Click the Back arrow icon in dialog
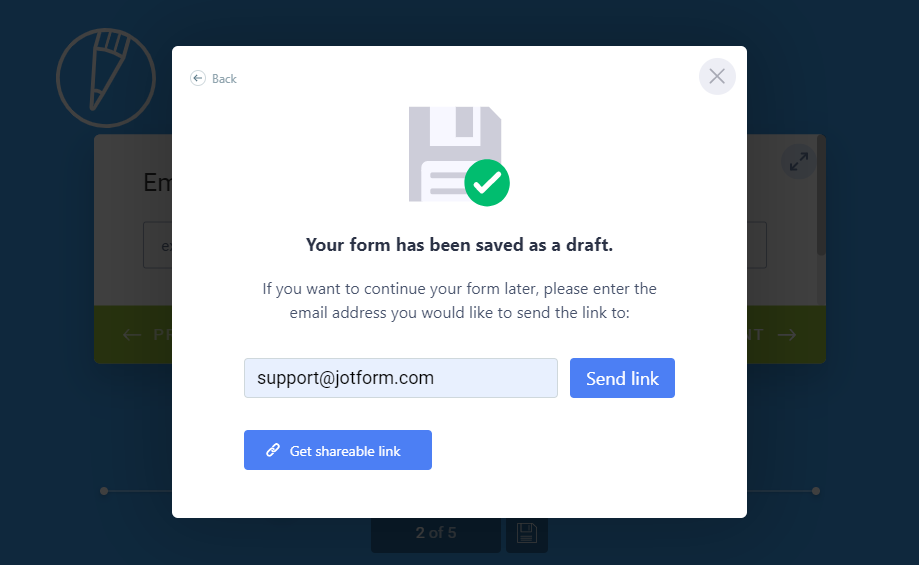This screenshot has width=919, height=565. (198, 78)
